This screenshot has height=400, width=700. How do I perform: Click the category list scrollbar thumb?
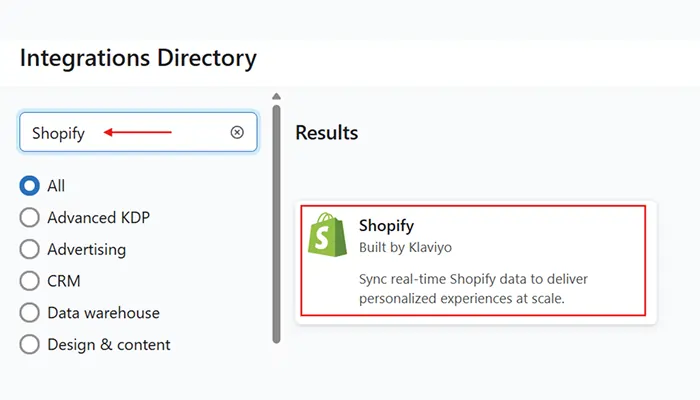pyautogui.click(x=276, y=220)
